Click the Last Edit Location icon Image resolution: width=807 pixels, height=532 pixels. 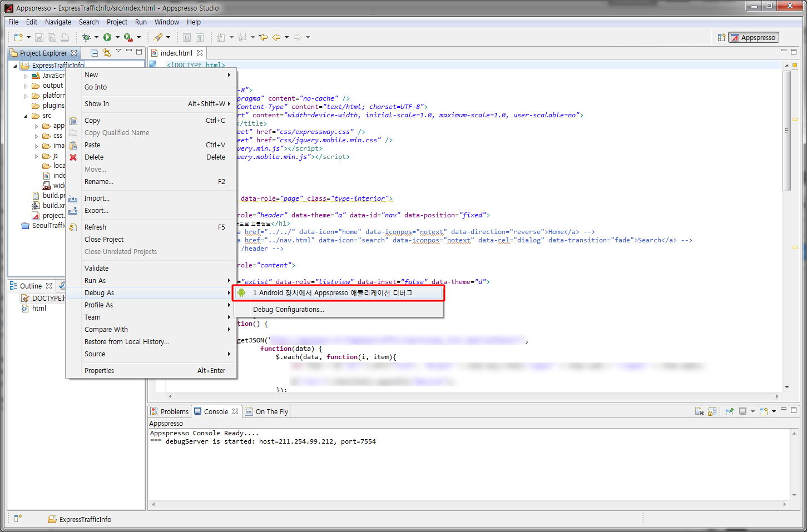[263, 37]
